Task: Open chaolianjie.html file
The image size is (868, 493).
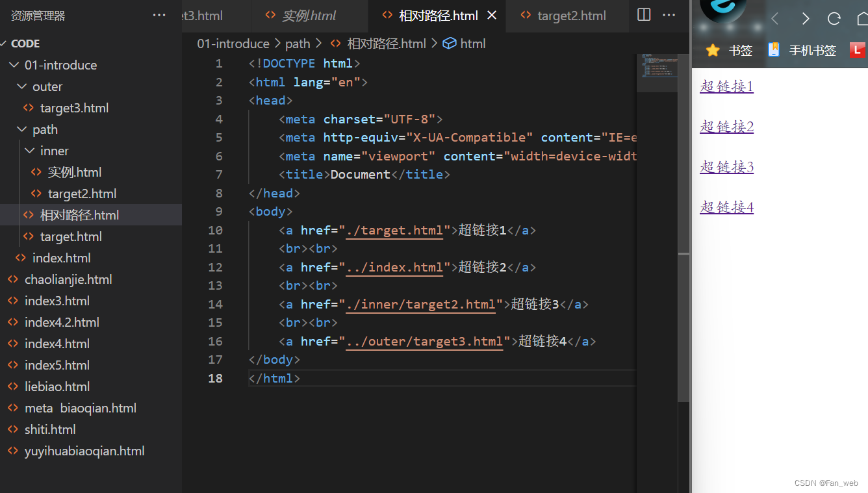Action: click(68, 279)
